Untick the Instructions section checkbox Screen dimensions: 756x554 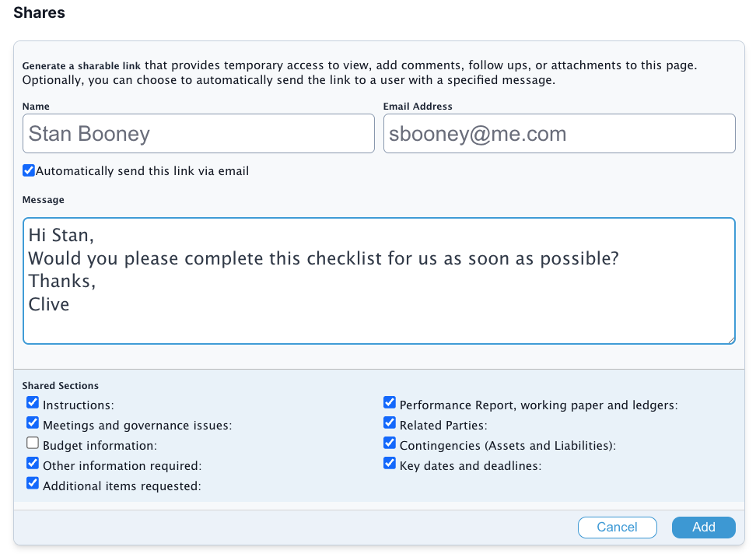coord(33,402)
